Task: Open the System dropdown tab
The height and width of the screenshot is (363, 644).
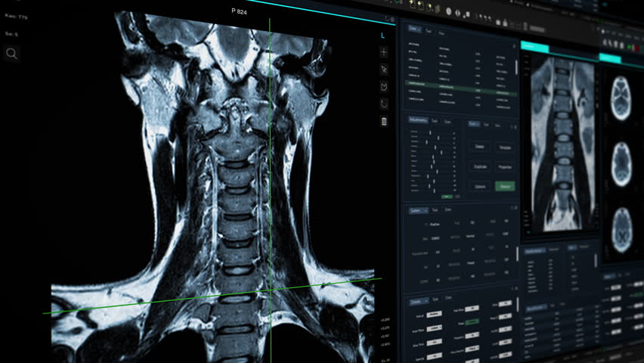Action: click(x=418, y=210)
